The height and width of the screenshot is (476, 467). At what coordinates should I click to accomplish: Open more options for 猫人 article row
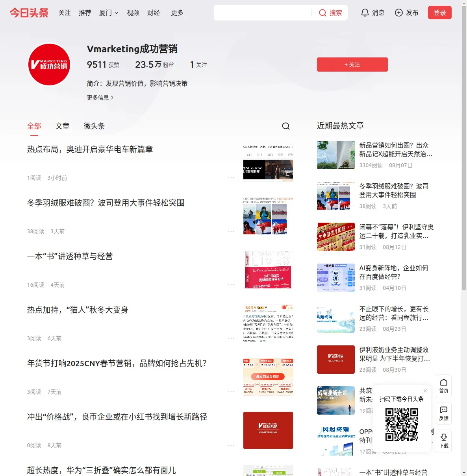pos(231,338)
